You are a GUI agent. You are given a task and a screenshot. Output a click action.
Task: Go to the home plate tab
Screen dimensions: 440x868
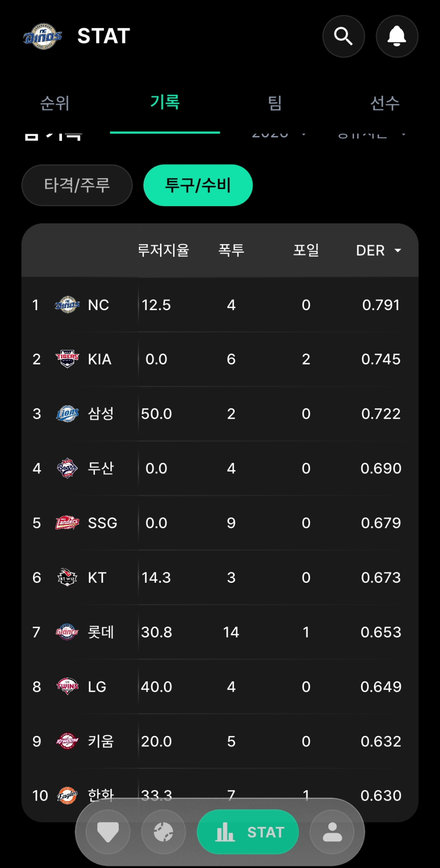coord(108,832)
